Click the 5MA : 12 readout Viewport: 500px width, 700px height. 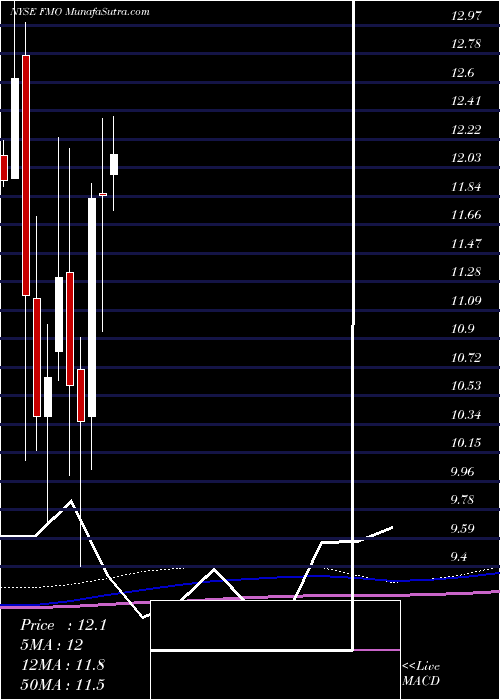(x=51, y=645)
